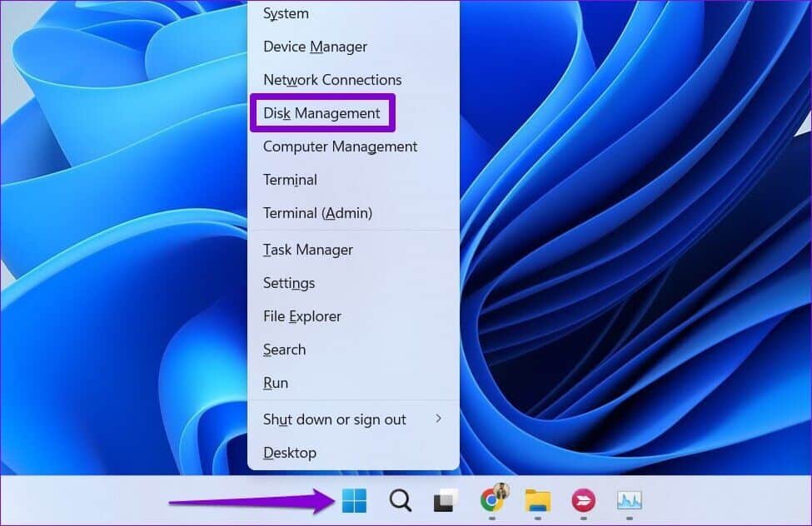
Task: Open the red bird app icon on taskbar
Action: click(584, 501)
